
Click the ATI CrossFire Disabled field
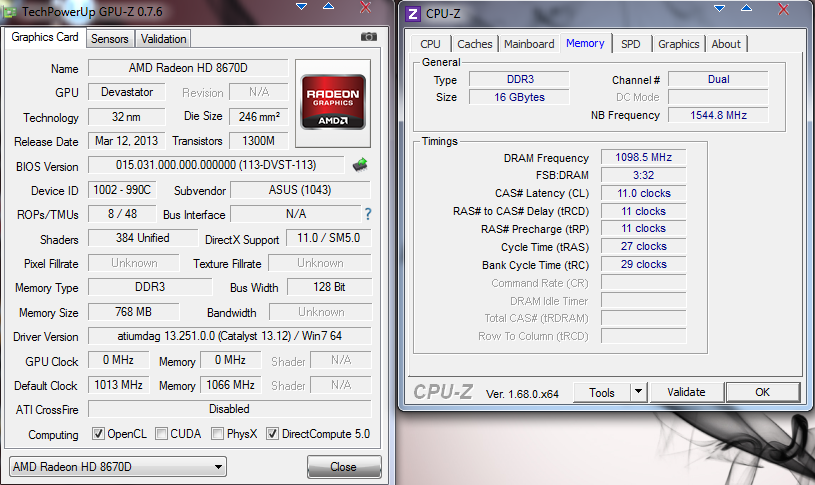pos(230,409)
